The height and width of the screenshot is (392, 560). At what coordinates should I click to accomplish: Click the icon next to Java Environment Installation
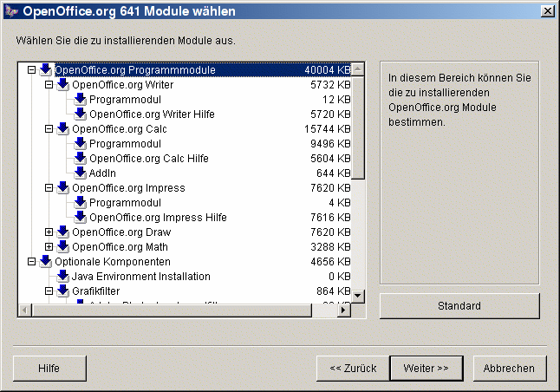pyautogui.click(x=62, y=277)
